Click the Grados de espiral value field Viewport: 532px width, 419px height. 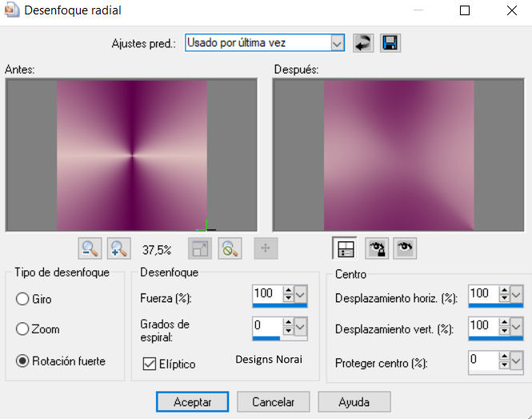[268, 326]
